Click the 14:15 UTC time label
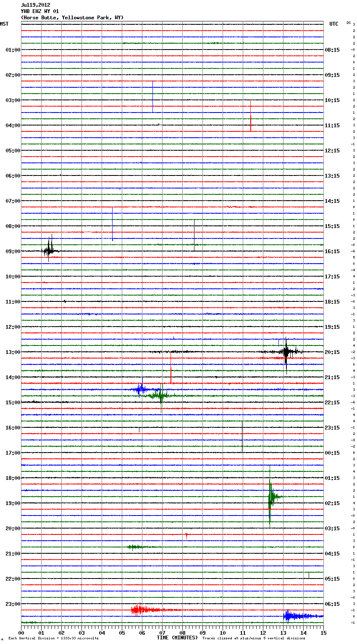Screen dimensions: 357x644 pos(332,201)
